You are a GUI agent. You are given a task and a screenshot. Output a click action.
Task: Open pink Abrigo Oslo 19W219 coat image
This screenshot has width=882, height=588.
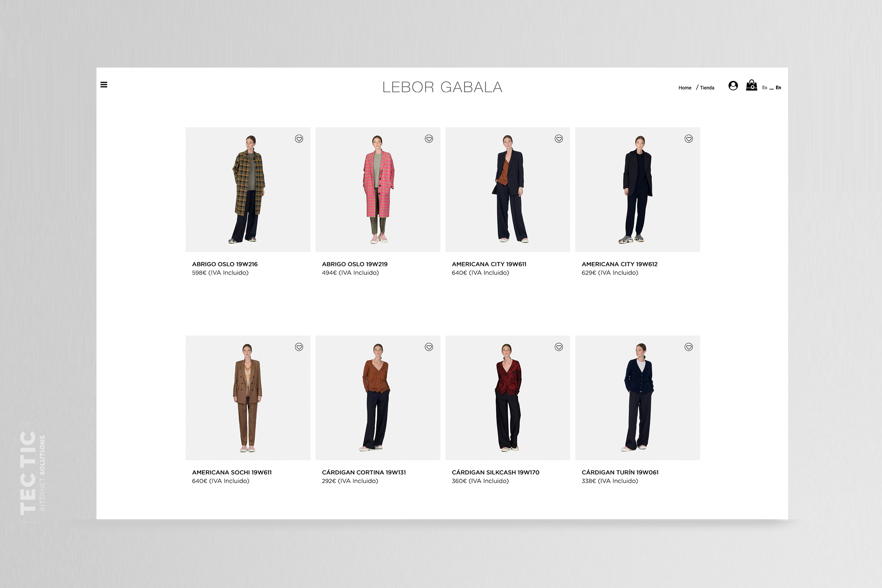[378, 189]
